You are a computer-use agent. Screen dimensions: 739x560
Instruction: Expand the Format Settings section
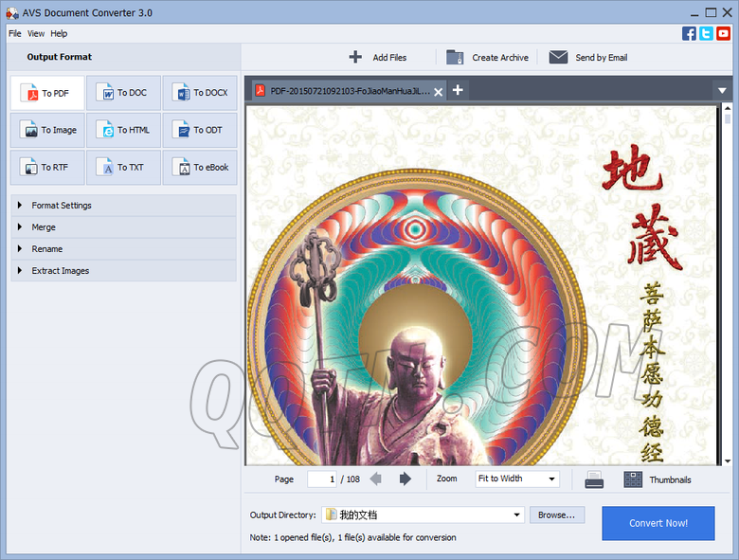tap(62, 205)
